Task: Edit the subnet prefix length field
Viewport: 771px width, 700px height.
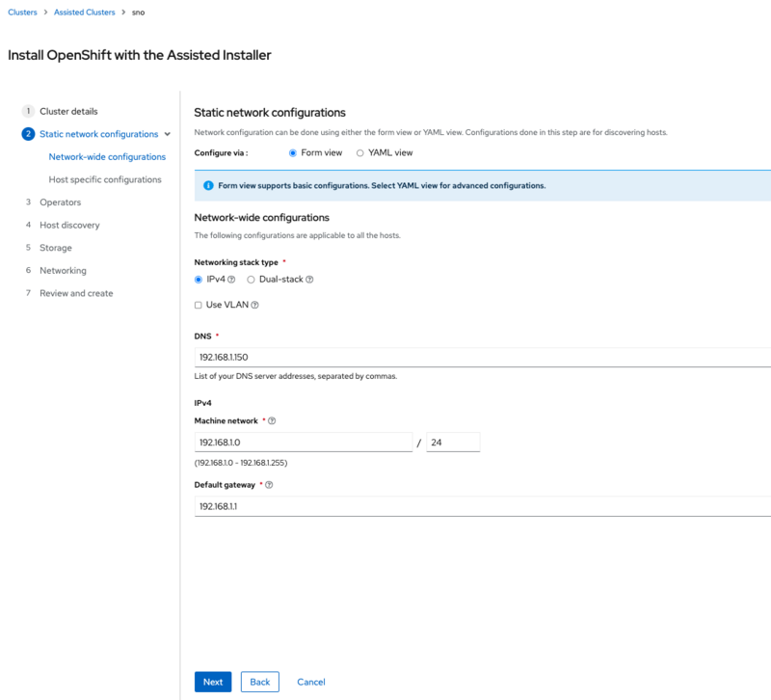Action: (453, 442)
